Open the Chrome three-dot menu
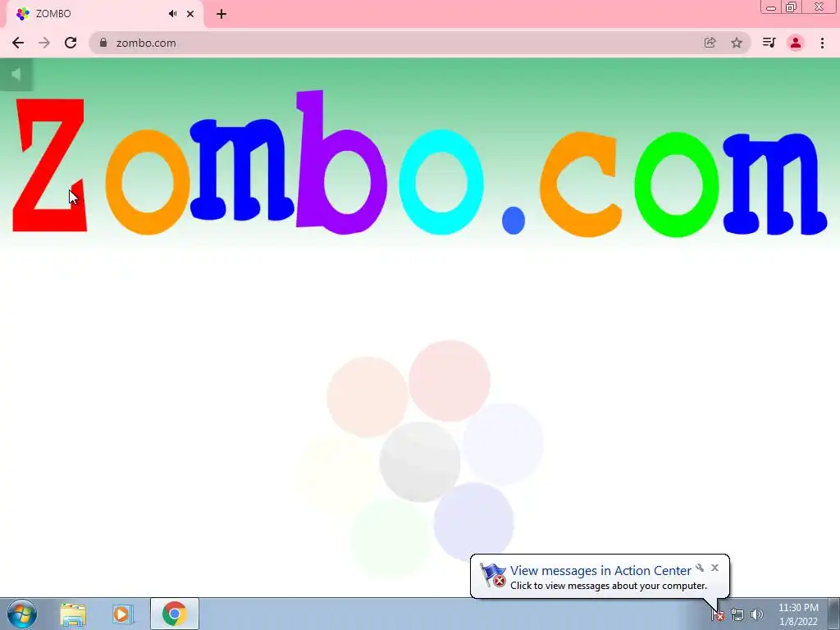The width and height of the screenshot is (840, 630). (822, 43)
